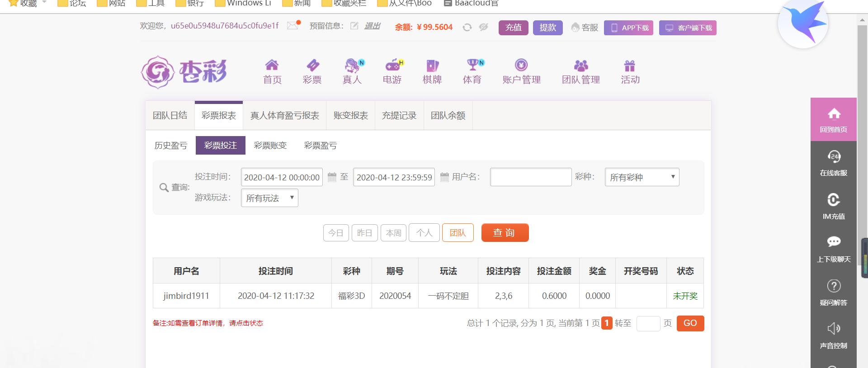
Task: Click the 声音控制 speaker icon
Action: (x=833, y=329)
